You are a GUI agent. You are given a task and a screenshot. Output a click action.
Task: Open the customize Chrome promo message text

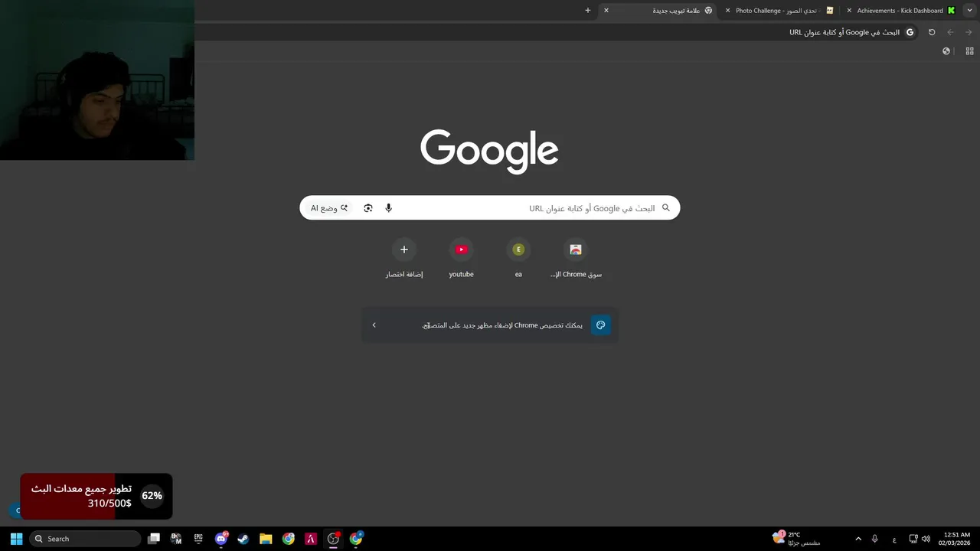501,325
